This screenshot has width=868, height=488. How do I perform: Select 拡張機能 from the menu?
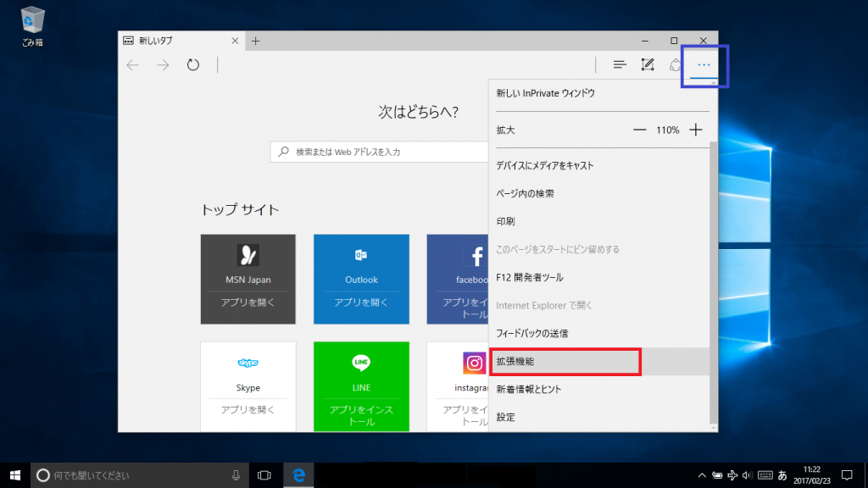565,362
